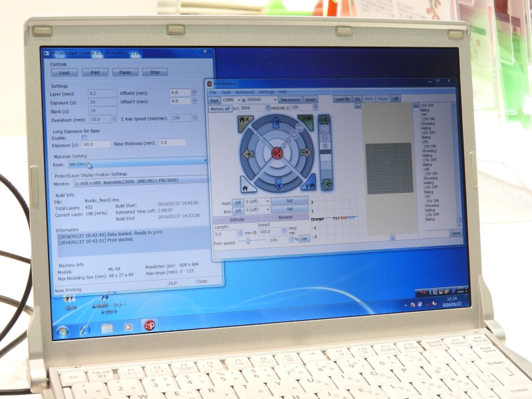Click the Load file button
This screenshot has height=399, width=532.
342,99
